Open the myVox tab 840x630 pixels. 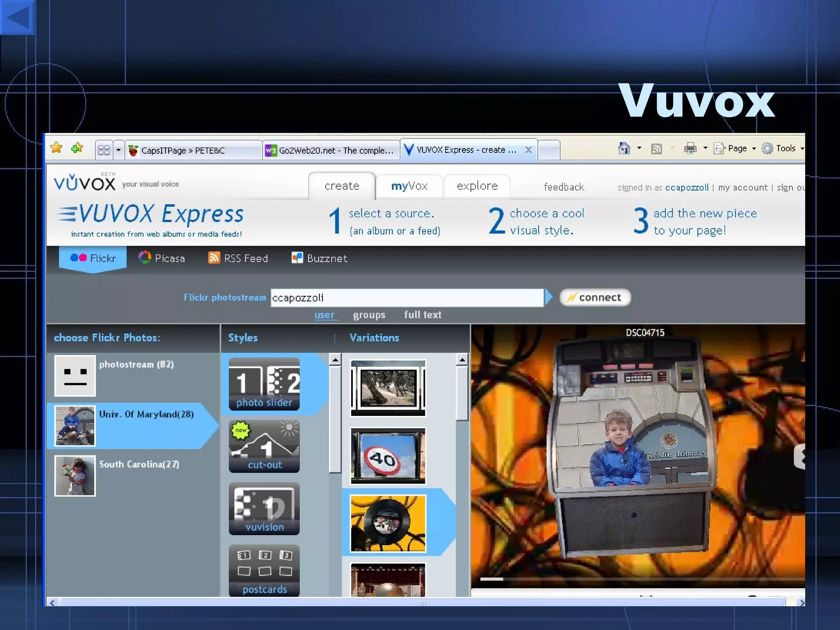409,186
